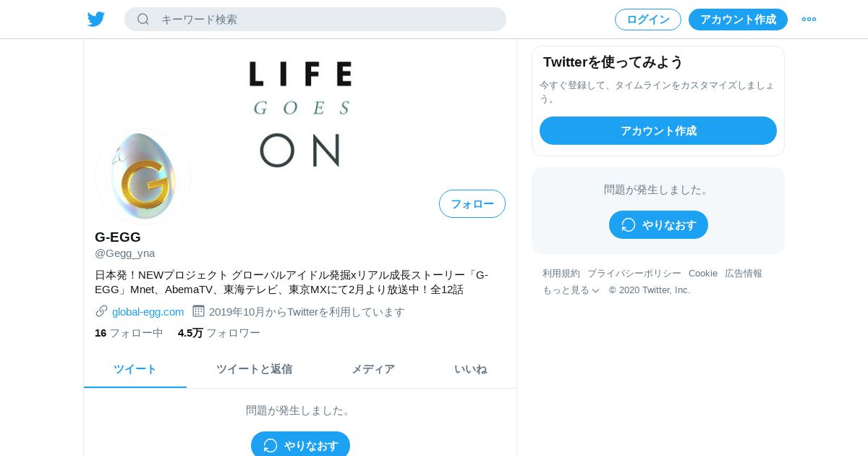Click the Twitter bird logo
Screen dimensions: 868x456
point(96,19)
